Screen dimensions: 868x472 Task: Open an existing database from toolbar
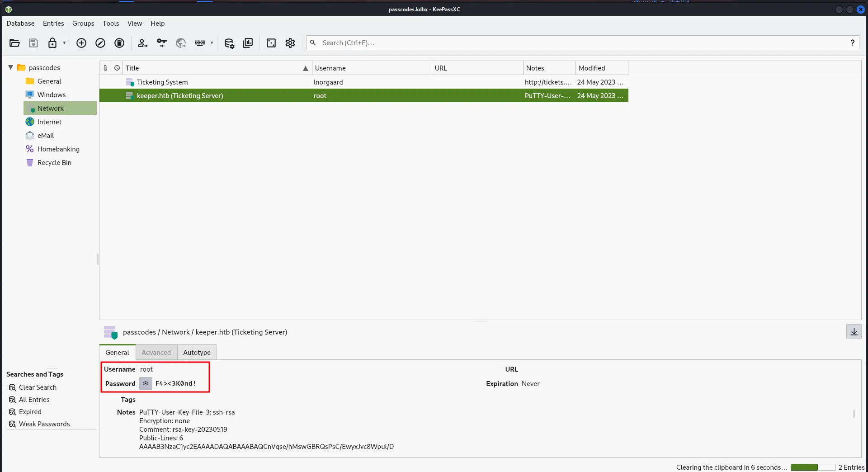pyautogui.click(x=14, y=43)
